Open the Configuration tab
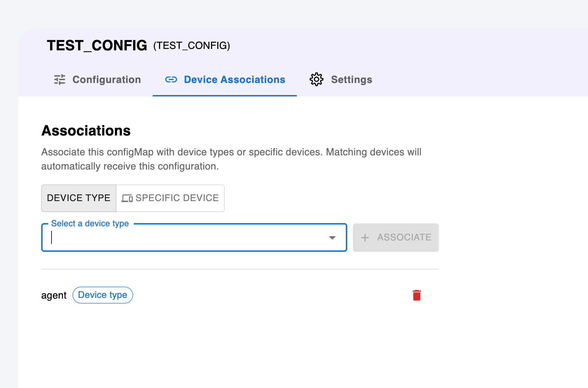 pos(97,79)
